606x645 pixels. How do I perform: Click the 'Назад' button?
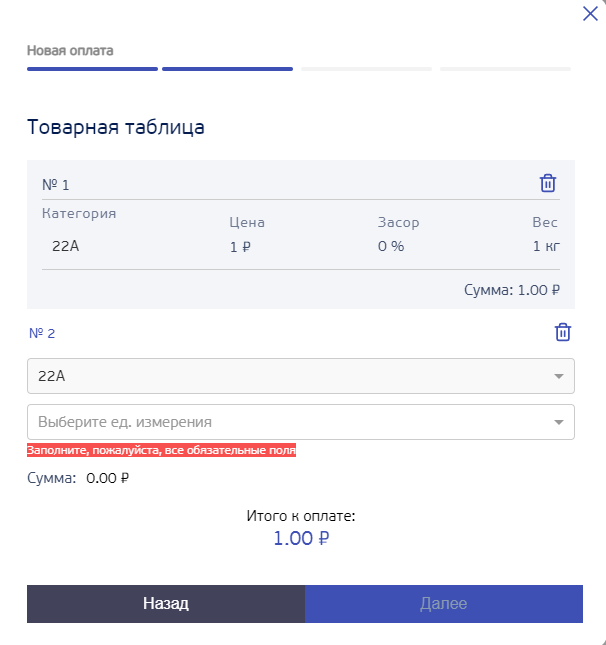pyautogui.click(x=166, y=604)
